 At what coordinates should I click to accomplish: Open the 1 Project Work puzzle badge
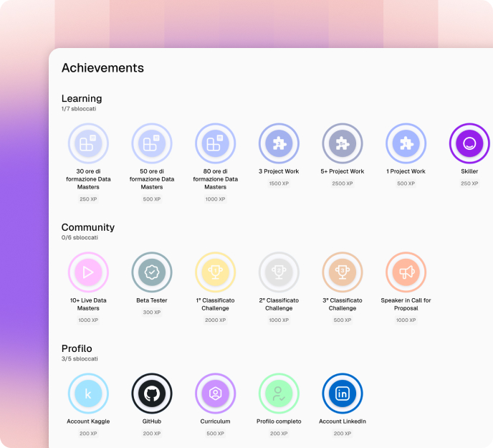coord(406,143)
